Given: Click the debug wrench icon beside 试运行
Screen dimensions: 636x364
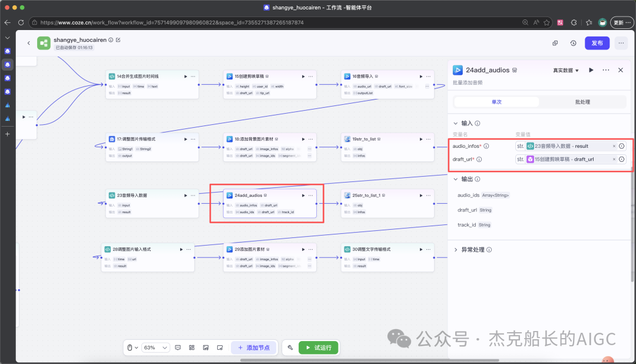Looking at the screenshot, I should [x=290, y=348].
